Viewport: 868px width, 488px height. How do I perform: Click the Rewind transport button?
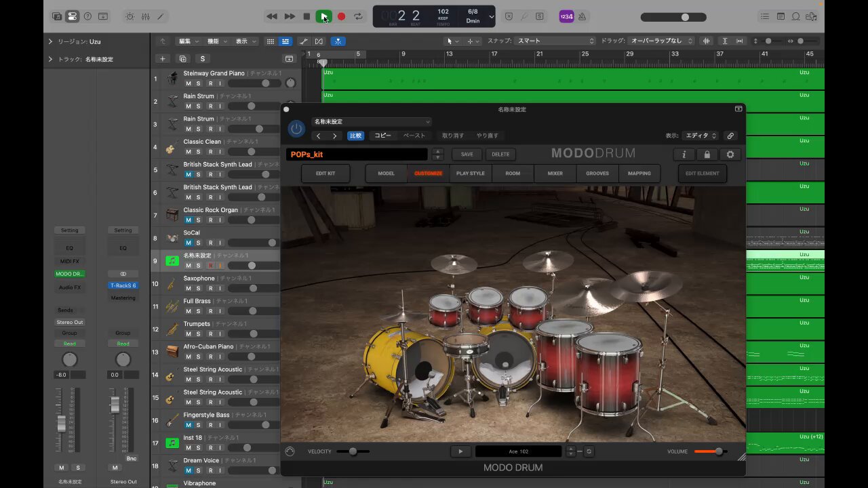coord(272,16)
